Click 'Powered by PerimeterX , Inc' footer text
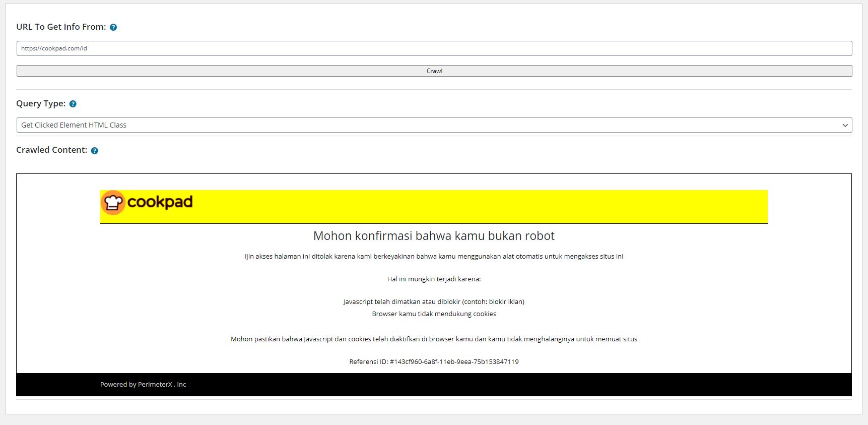The height and width of the screenshot is (425, 868). point(143,384)
